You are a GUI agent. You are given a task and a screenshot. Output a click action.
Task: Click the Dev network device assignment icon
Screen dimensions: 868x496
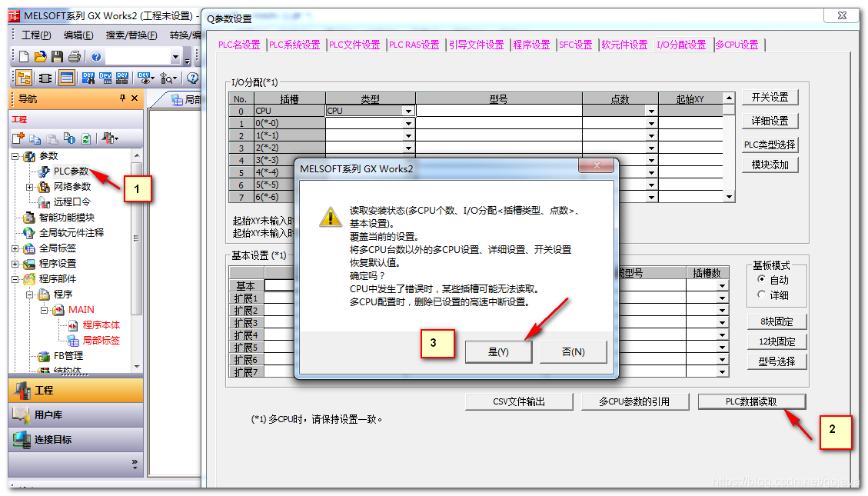tap(122, 78)
